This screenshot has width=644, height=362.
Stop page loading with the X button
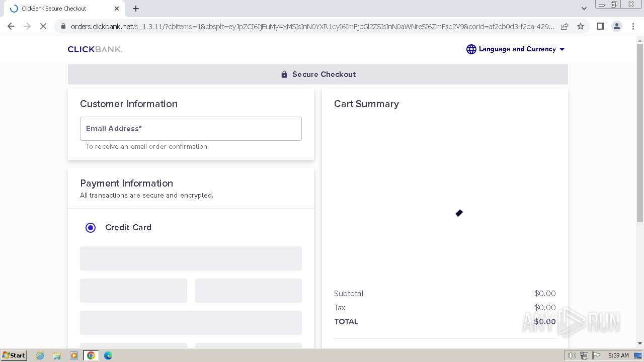pyautogui.click(x=43, y=26)
